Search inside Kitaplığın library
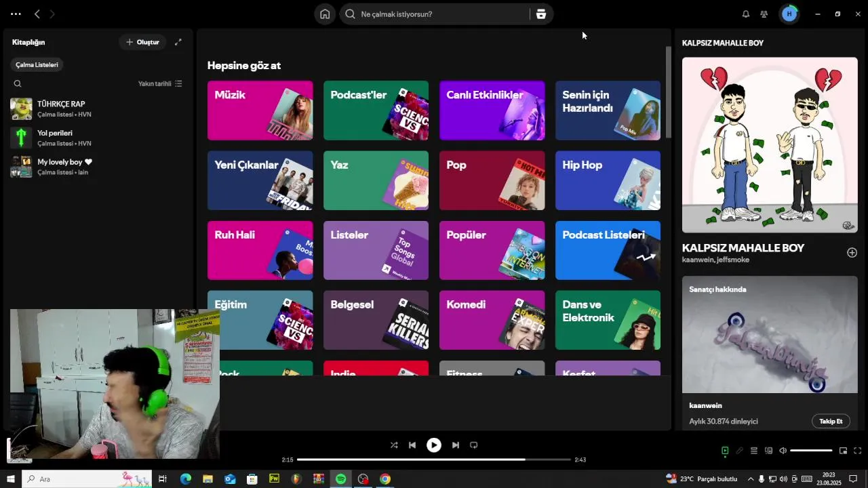Viewport: 868px width, 488px height. tap(18, 84)
